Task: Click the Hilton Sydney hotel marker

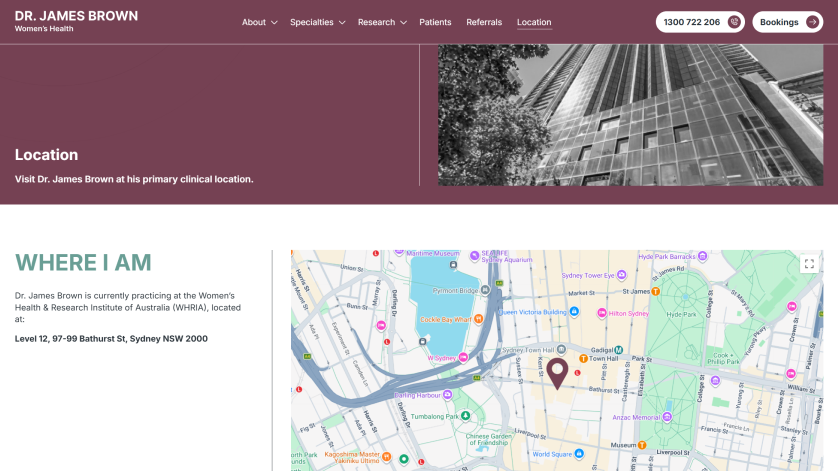Action: coord(601,313)
